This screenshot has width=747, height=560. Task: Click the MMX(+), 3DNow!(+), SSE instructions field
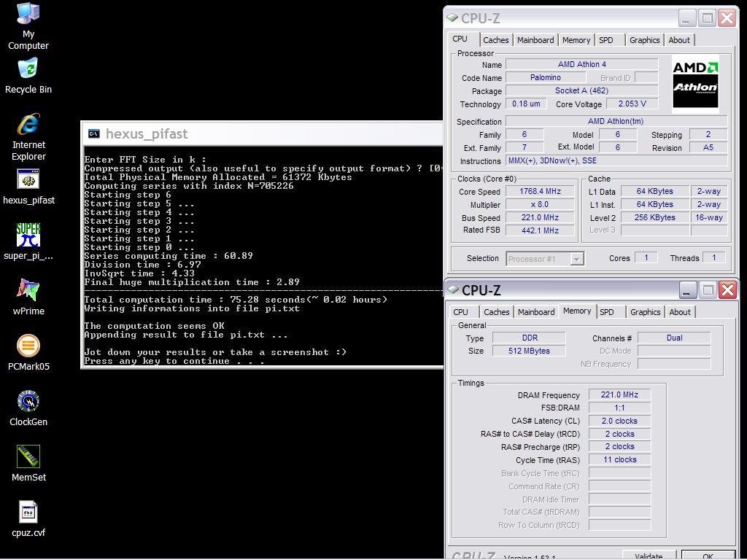(616, 160)
